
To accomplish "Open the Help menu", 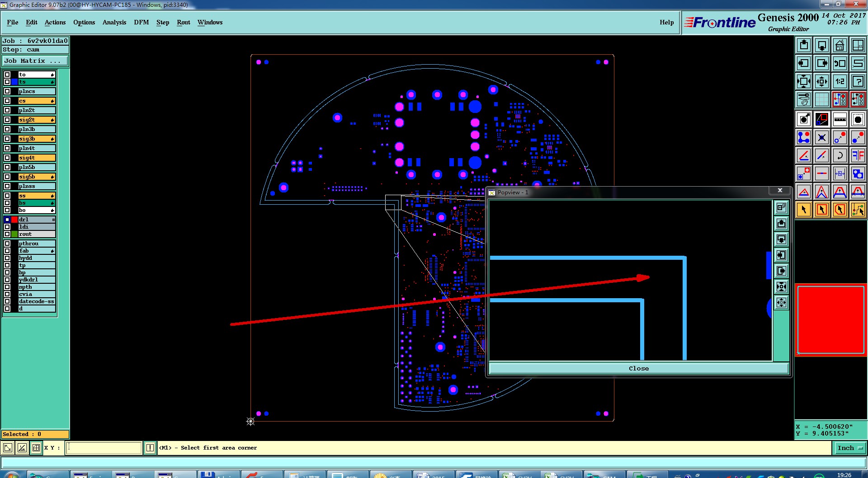I will click(x=667, y=22).
